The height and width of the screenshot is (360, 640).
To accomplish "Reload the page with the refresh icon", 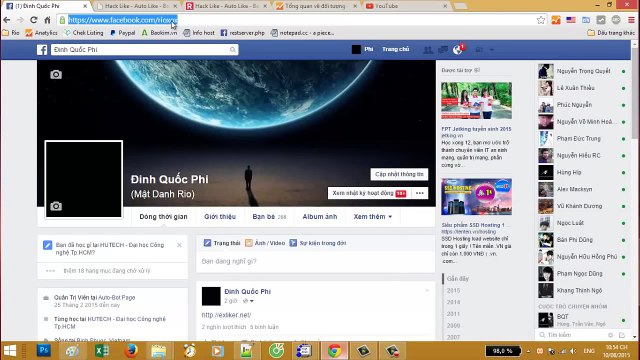I will 33,20.
